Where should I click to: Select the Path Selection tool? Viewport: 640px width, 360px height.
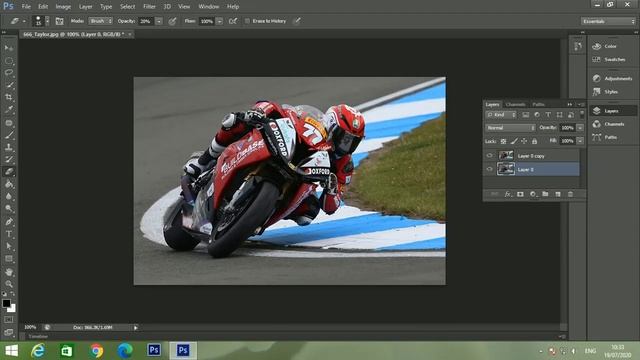click(9, 247)
